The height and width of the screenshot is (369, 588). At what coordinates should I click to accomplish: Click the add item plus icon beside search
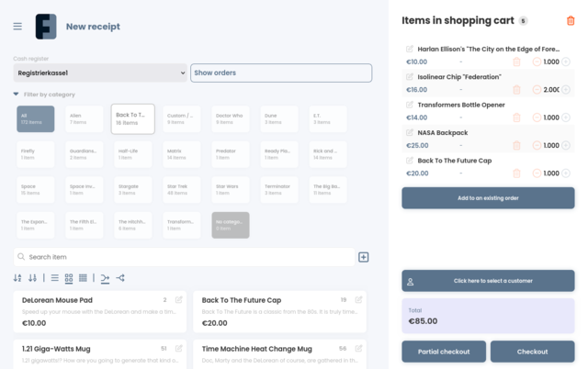[363, 257]
